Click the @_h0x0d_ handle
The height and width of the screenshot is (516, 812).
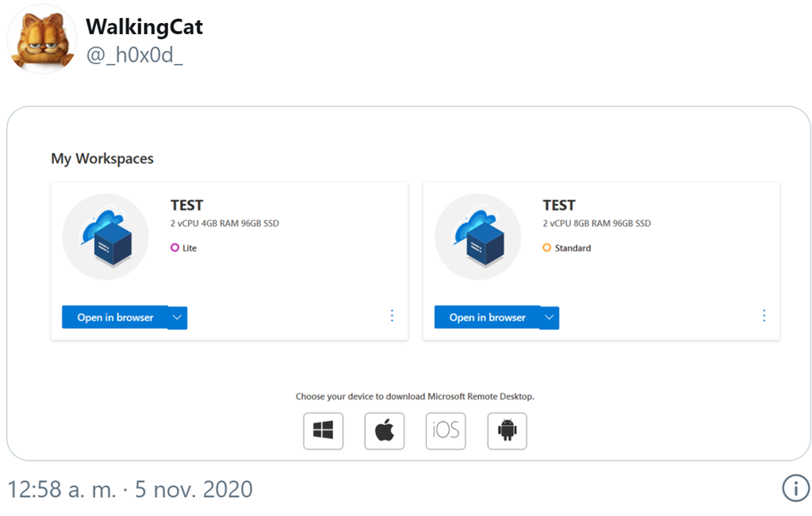click(134, 55)
